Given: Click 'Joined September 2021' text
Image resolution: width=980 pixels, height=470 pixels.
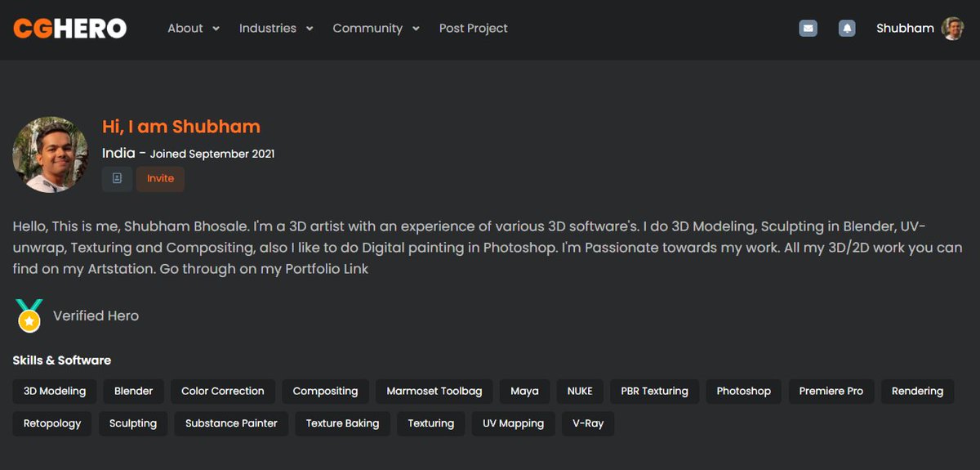Looking at the screenshot, I should 212,154.
